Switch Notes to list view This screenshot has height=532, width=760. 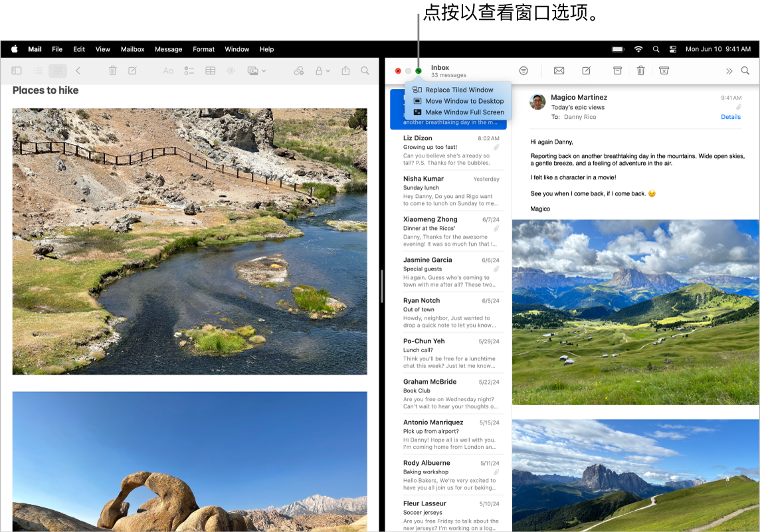point(39,70)
